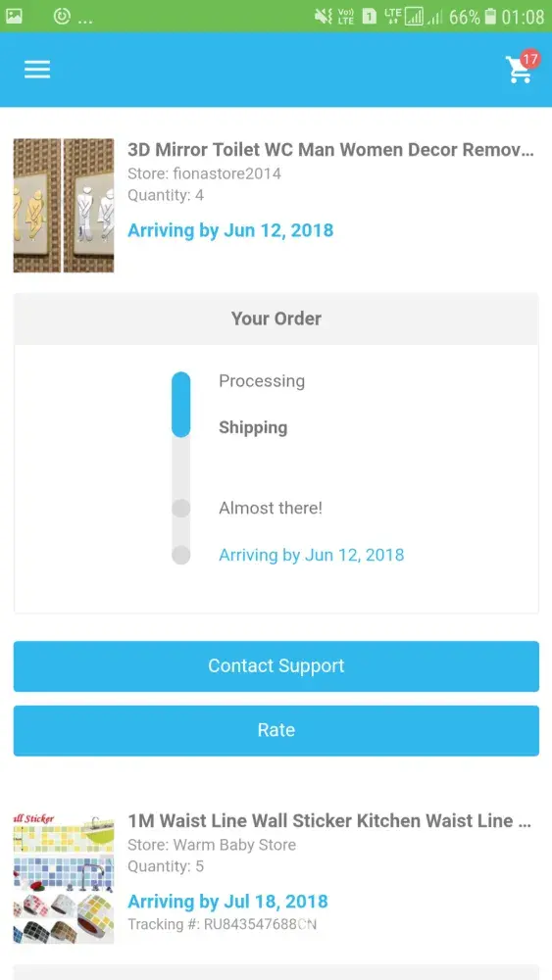Image resolution: width=552 pixels, height=980 pixels.
Task: Tap the battery icon in status bar
Action: tap(491, 17)
